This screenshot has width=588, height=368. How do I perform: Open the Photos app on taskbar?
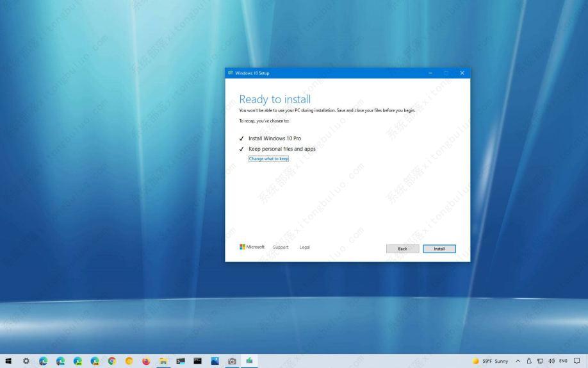click(x=215, y=361)
